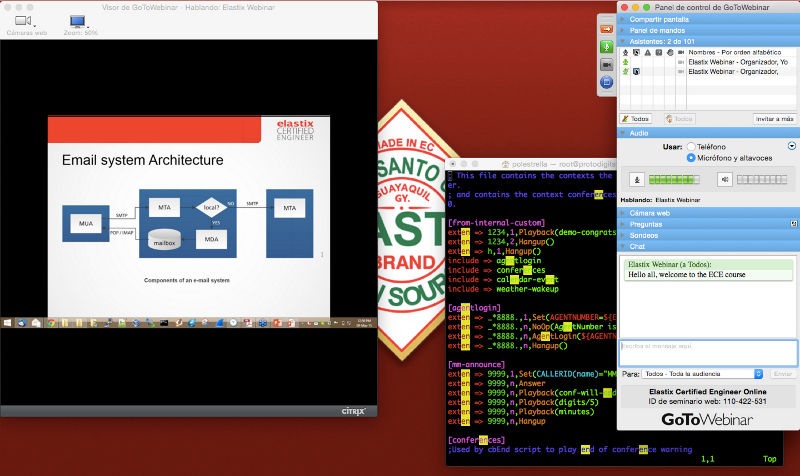Expand the Panel de mandos section
Screen dimensions: 800x476
[x=656, y=30]
